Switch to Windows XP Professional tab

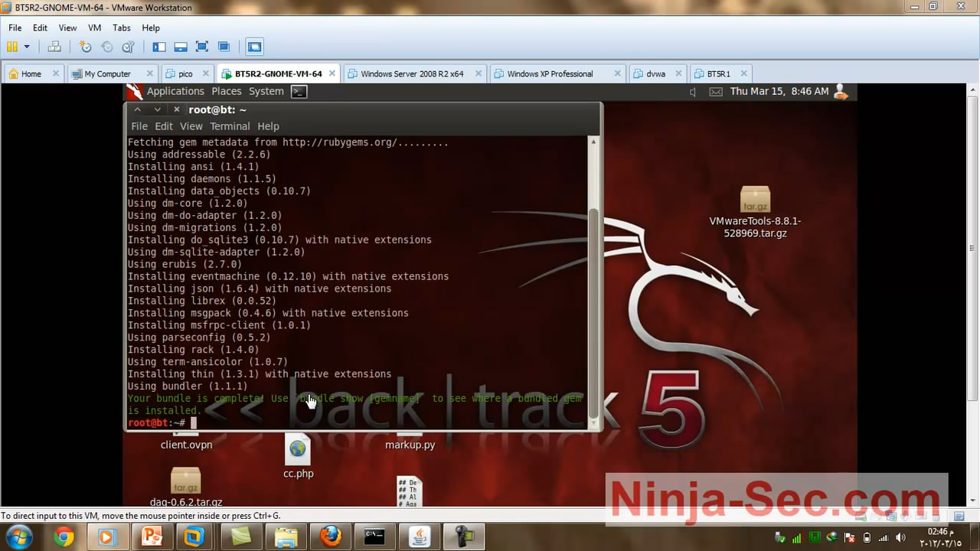pyautogui.click(x=558, y=73)
